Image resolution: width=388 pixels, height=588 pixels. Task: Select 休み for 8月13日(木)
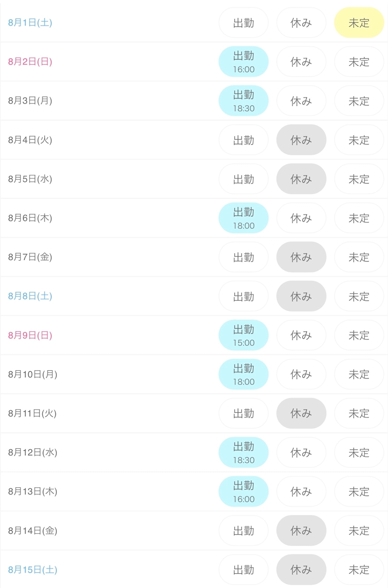tap(301, 491)
